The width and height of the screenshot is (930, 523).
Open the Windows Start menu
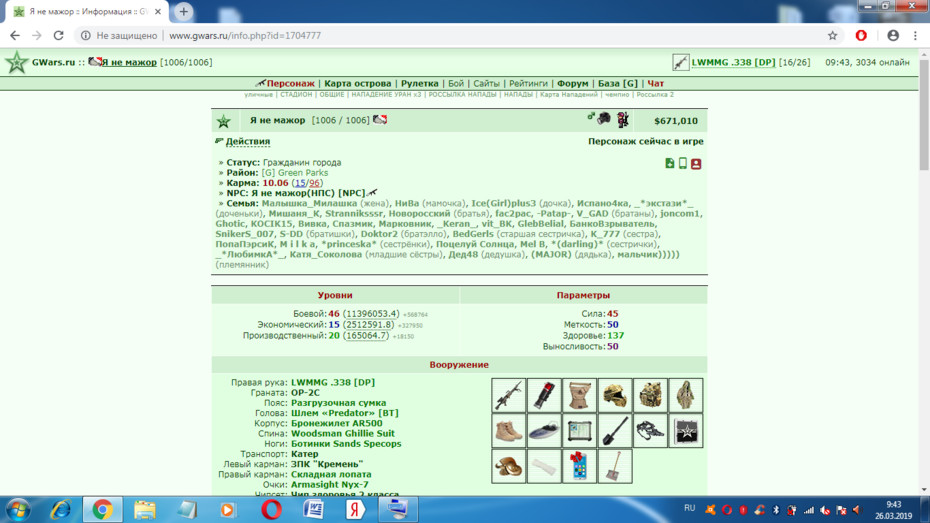tap(18, 510)
